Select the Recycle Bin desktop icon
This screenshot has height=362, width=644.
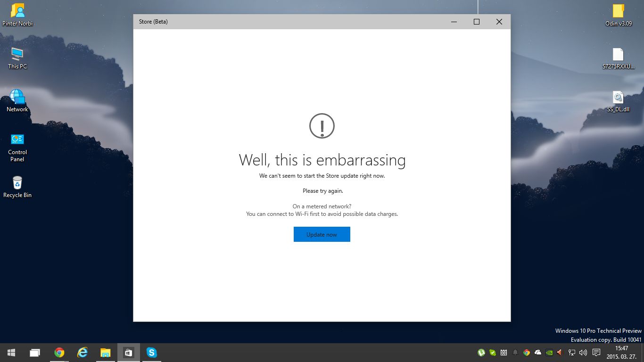coord(17,187)
